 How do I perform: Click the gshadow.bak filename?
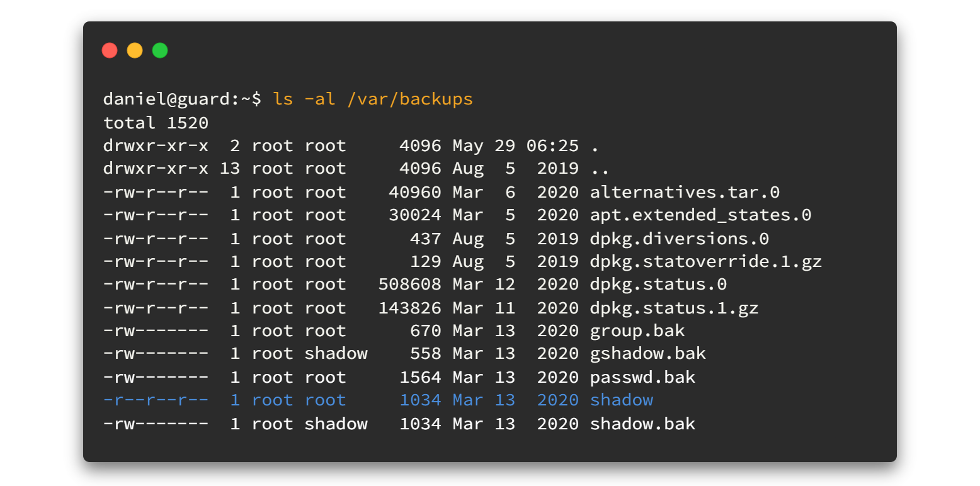click(x=647, y=354)
